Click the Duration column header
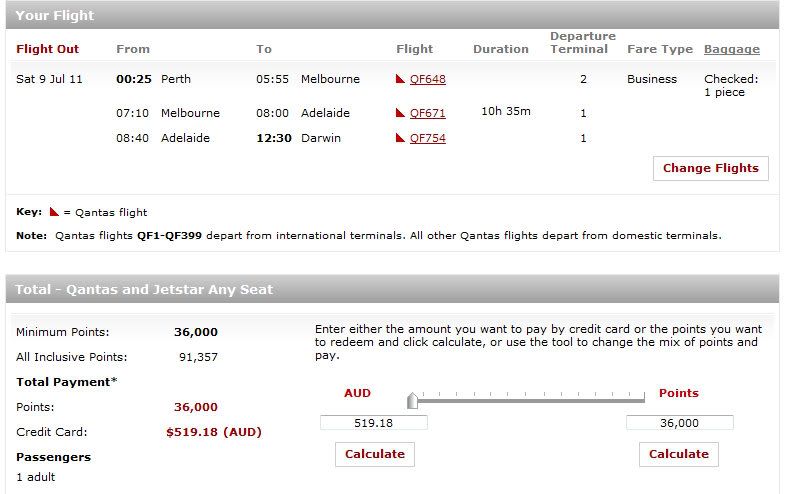The image size is (803, 494). [x=501, y=49]
